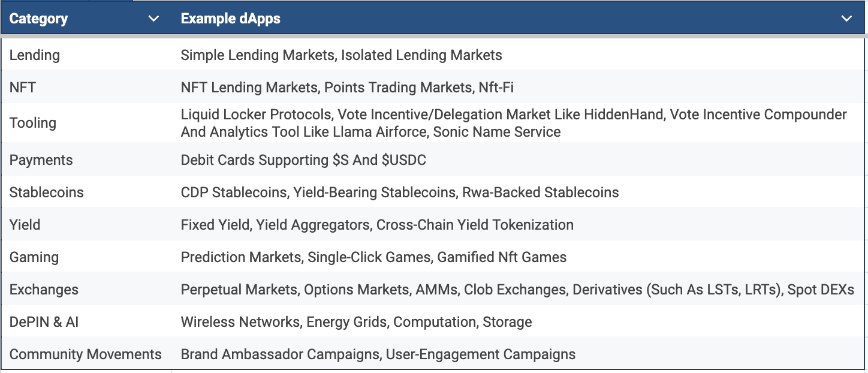
Task: Click the Perpetual Markets, Options Markets cell
Action: [x=519, y=290]
